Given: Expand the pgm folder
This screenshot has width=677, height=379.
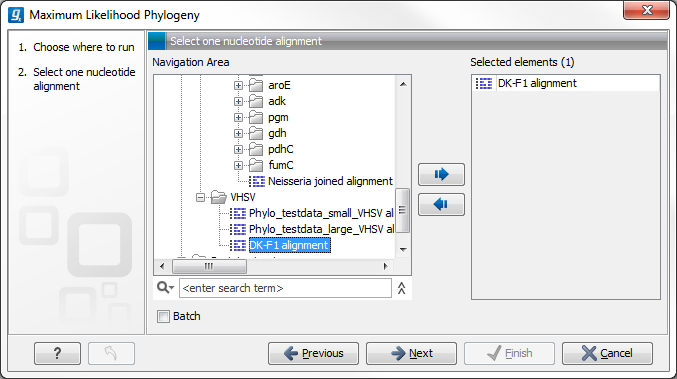Looking at the screenshot, I should pyautogui.click(x=238, y=117).
